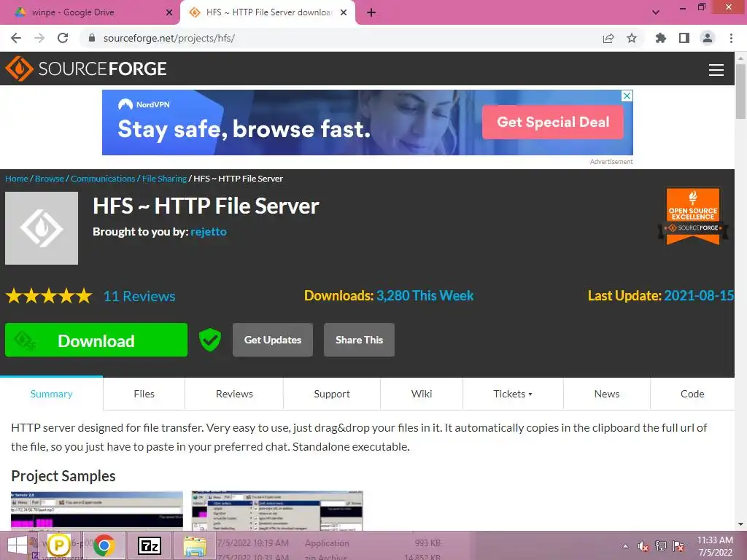Click the page vertical scrollbar thumb
The height and width of the screenshot is (560, 747).
pos(740,91)
